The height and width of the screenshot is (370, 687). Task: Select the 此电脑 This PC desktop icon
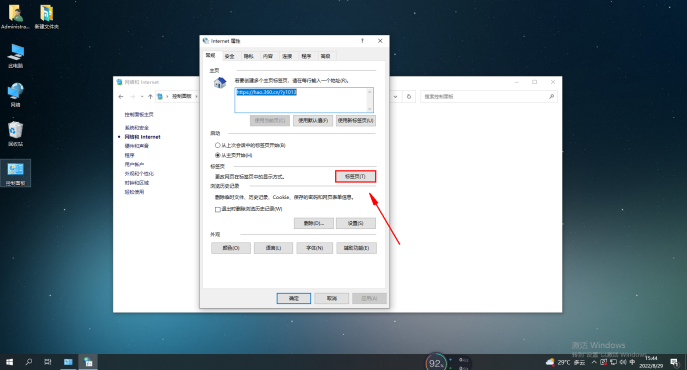(x=15, y=56)
